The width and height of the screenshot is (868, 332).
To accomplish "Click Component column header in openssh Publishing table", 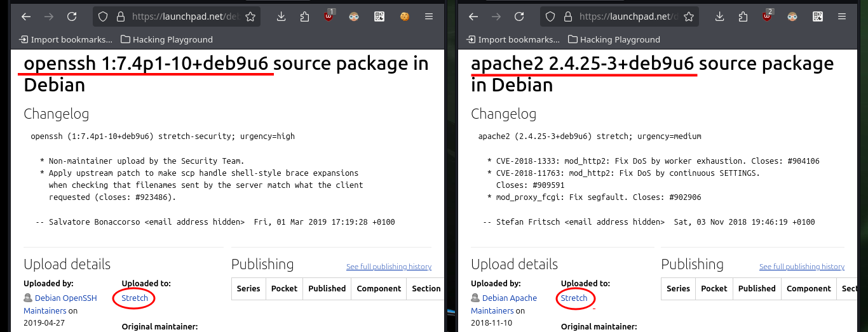I will pos(379,288).
